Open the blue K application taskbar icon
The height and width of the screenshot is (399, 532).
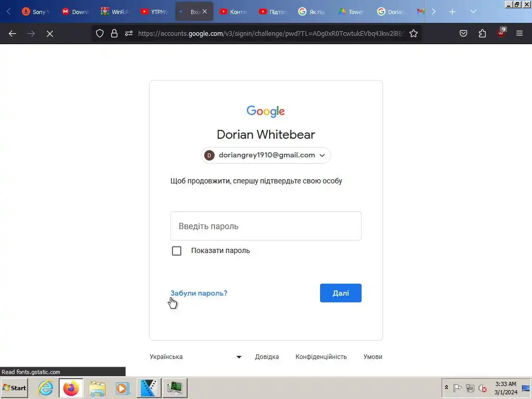(x=149, y=388)
